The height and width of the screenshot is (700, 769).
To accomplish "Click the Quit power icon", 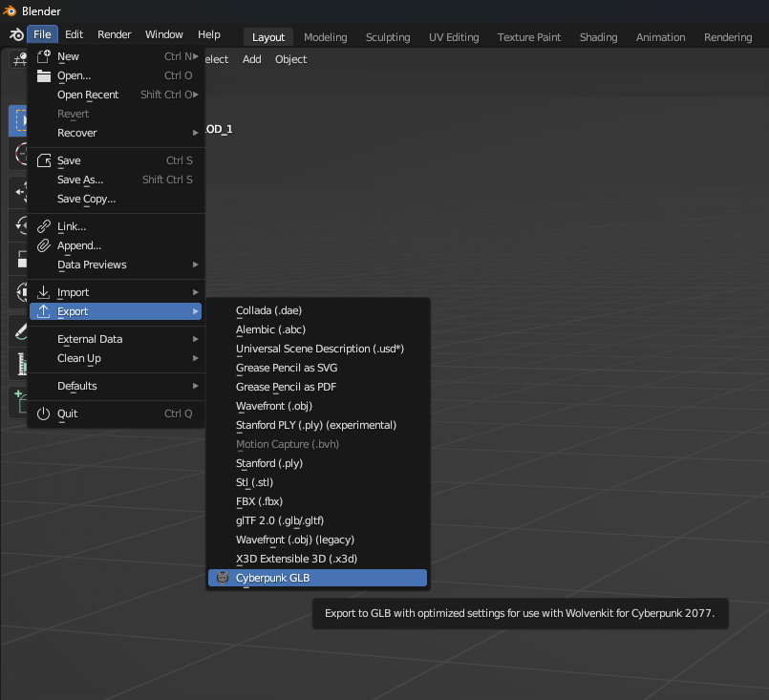I will [x=43, y=414].
